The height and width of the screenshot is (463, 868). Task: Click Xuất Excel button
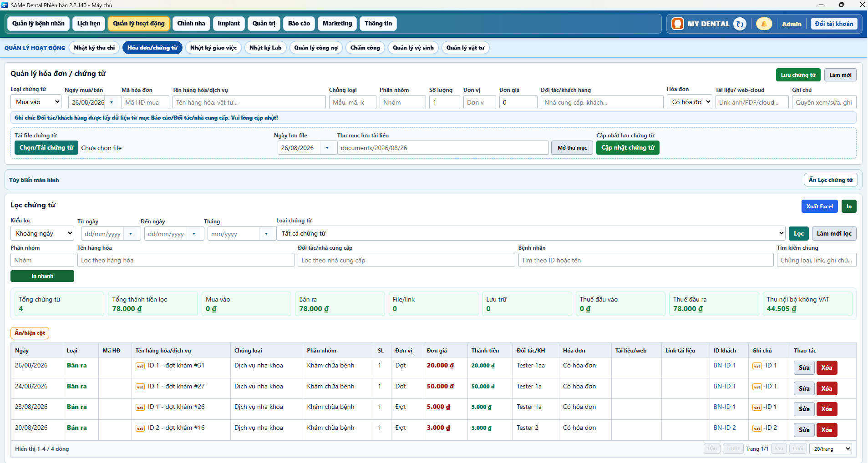(820, 206)
